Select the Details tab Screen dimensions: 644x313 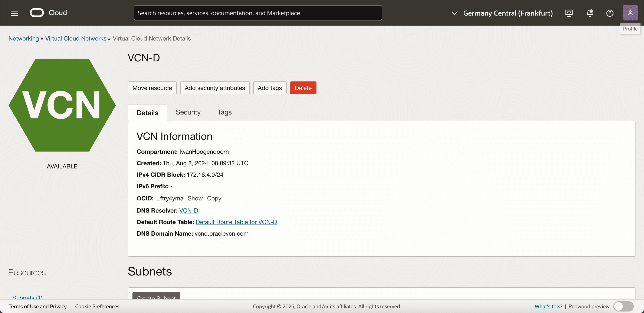coord(147,113)
